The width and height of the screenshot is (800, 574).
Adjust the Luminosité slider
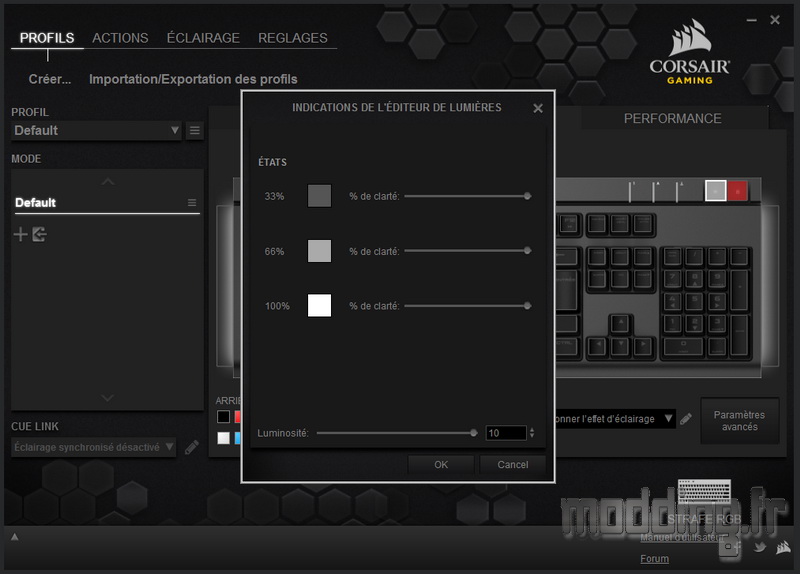397,433
